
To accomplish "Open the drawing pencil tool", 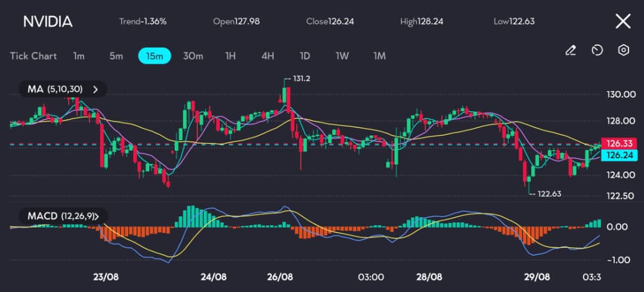I will tap(571, 51).
